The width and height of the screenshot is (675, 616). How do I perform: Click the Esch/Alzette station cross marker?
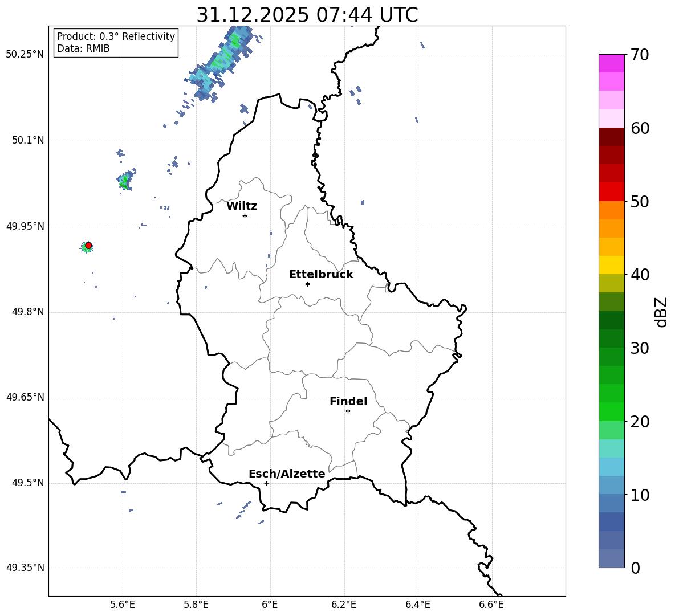[266, 483]
